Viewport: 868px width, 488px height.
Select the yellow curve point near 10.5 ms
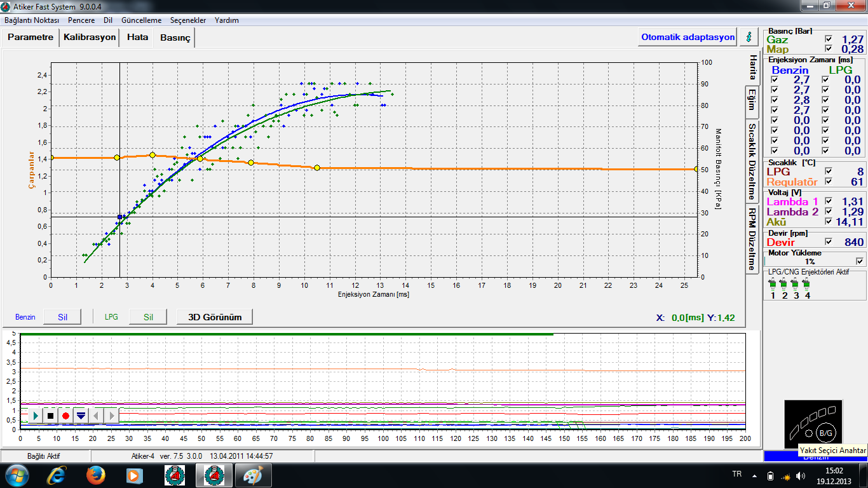317,168
